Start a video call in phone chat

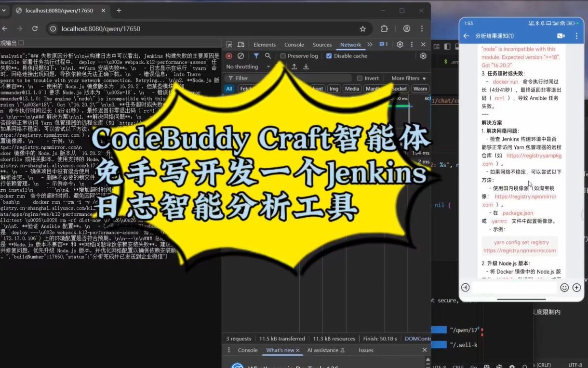click(561, 36)
